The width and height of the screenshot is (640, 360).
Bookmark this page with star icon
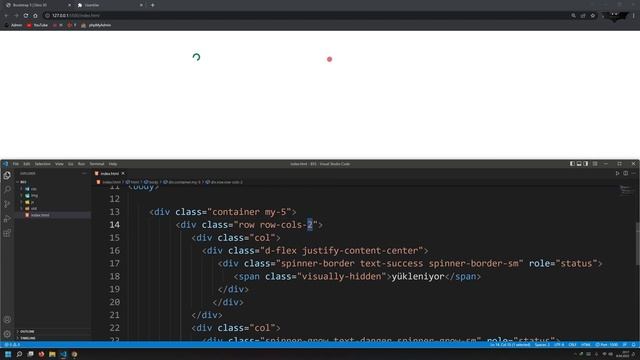point(593,16)
